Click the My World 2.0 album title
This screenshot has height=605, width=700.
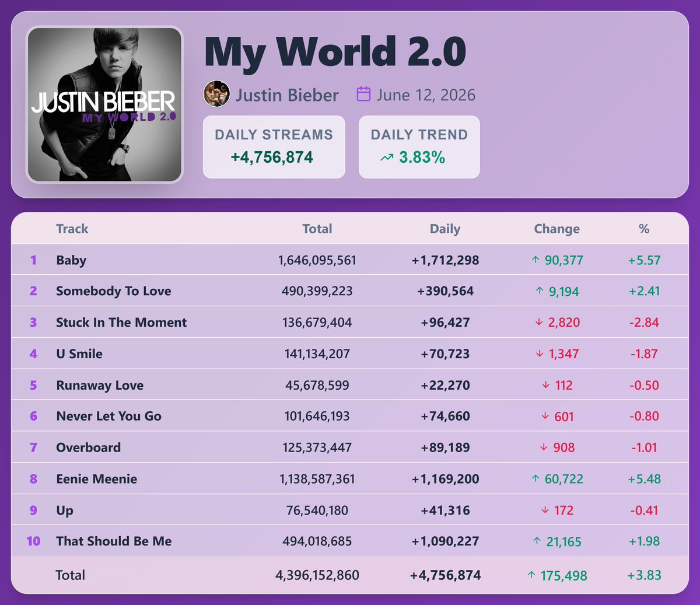pyautogui.click(x=335, y=51)
